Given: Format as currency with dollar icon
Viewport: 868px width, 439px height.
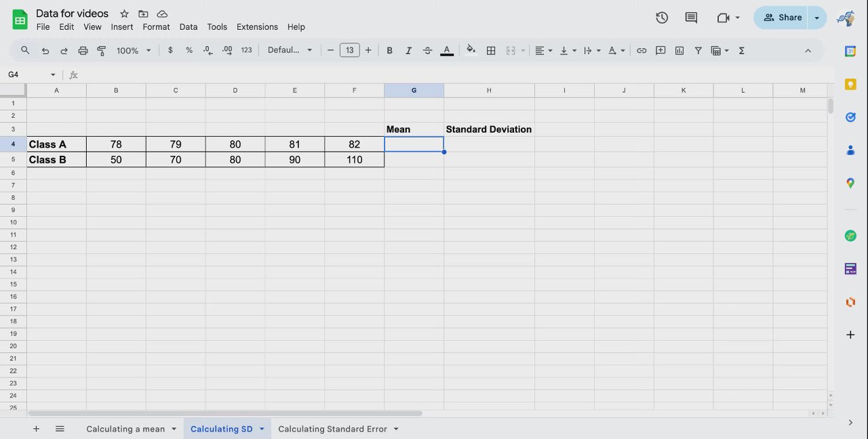Looking at the screenshot, I should pos(170,50).
